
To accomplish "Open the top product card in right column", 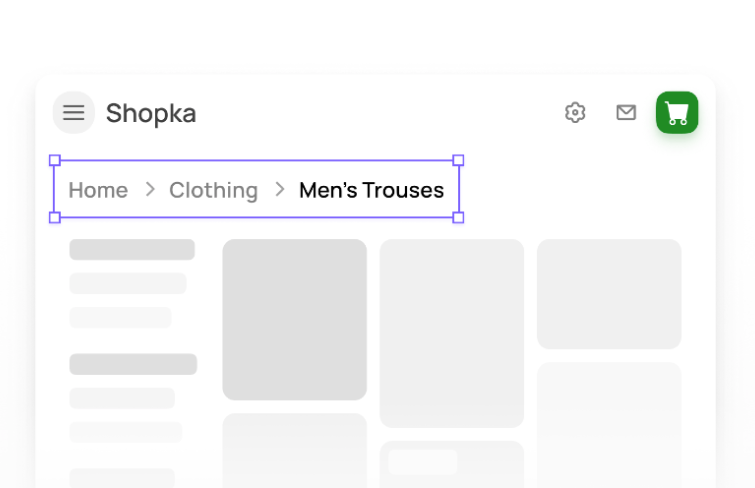I will tap(609, 293).
